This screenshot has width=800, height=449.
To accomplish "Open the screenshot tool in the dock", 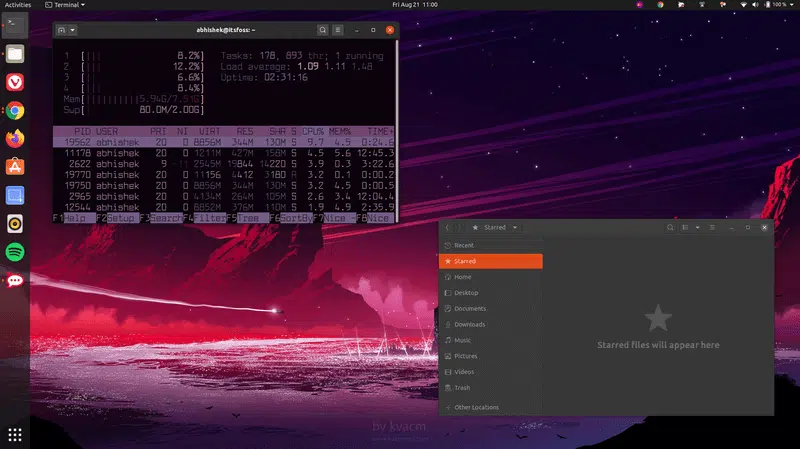I will 15,195.
